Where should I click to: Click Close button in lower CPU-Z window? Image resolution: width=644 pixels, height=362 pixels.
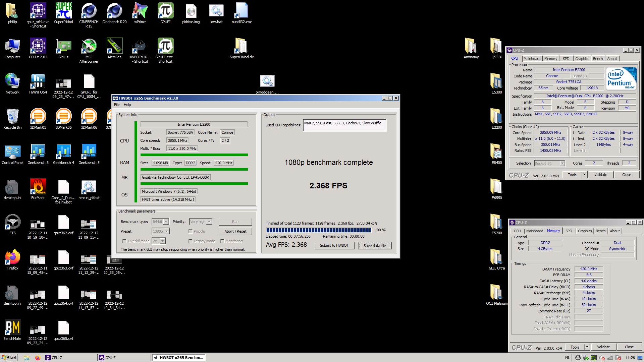tap(629, 347)
